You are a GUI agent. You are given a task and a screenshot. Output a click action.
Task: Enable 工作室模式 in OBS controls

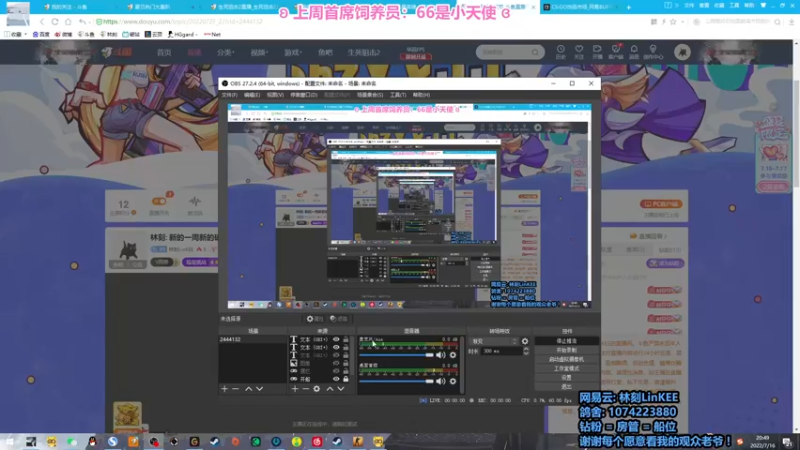click(x=566, y=368)
